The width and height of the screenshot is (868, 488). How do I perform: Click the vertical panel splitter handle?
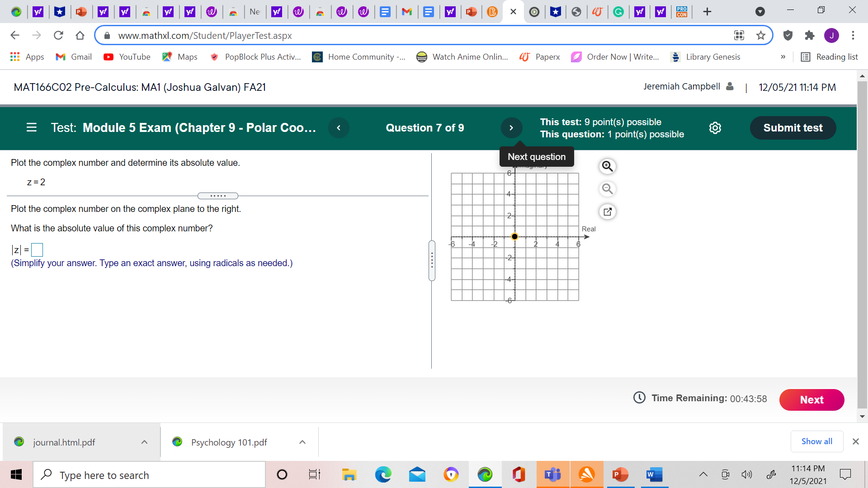[432, 261]
